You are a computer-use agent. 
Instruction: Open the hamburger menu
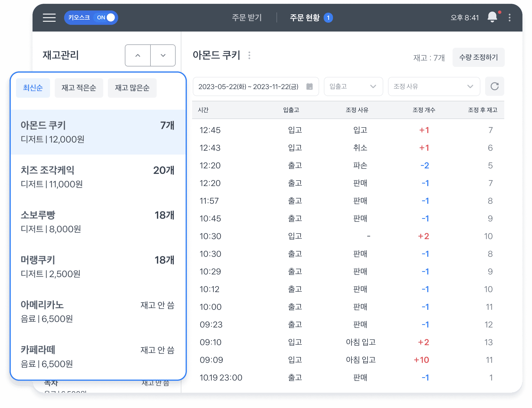tap(49, 18)
